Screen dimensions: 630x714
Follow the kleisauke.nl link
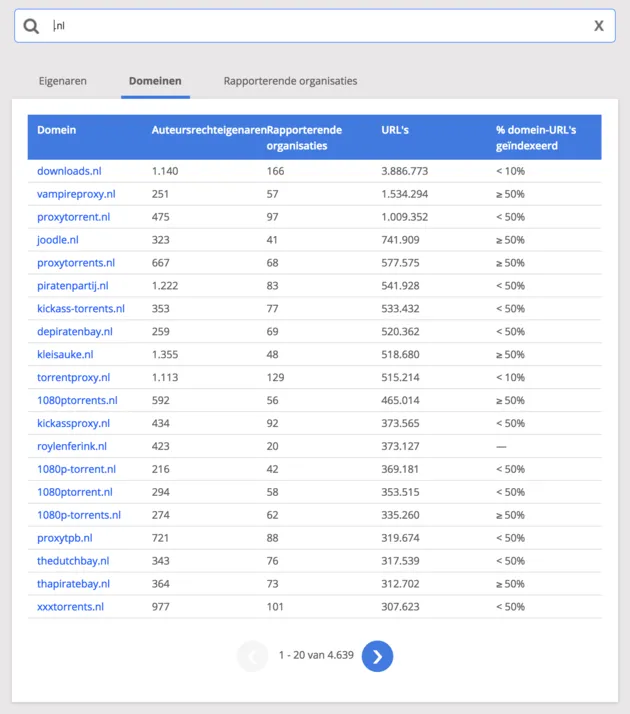click(65, 354)
